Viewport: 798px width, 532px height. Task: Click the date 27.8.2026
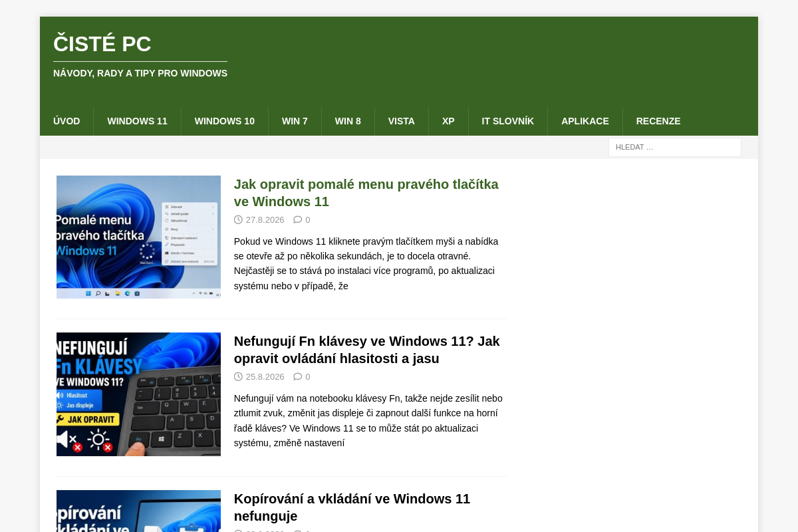click(265, 220)
